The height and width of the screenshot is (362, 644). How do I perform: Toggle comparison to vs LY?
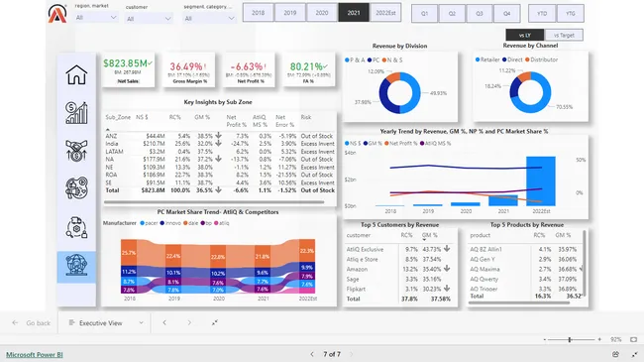525,35
